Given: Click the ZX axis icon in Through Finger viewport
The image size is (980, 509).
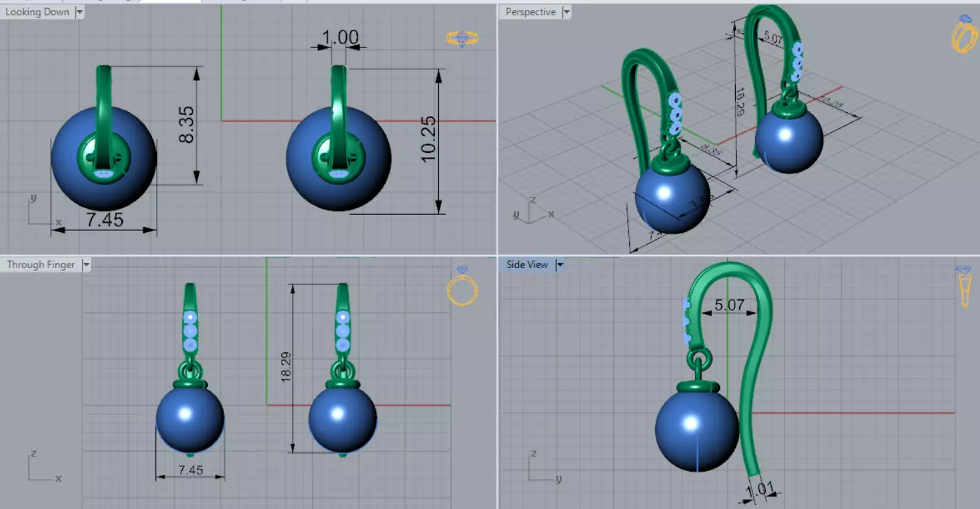Looking at the screenshot, I should 45,465.
